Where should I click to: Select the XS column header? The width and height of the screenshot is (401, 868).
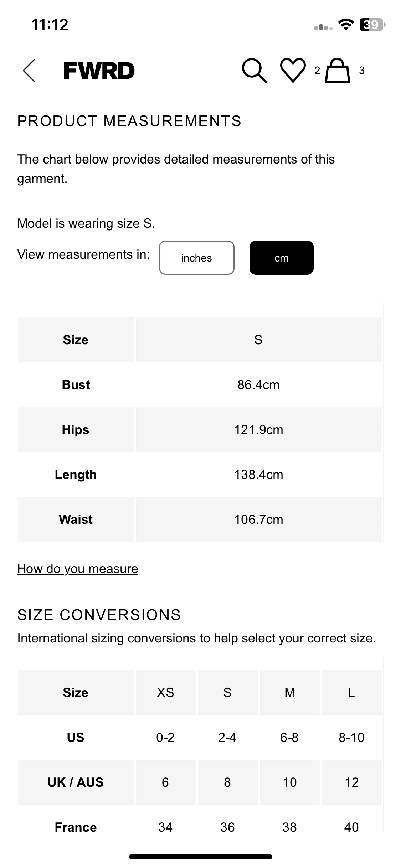pyautogui.click(x=165, y=692)
